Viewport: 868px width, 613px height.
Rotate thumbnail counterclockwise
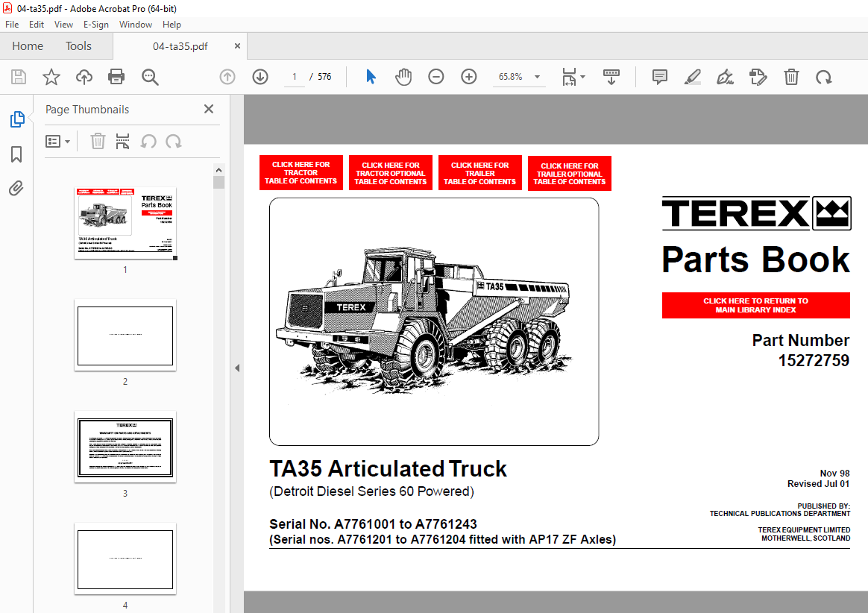(148, 142)
